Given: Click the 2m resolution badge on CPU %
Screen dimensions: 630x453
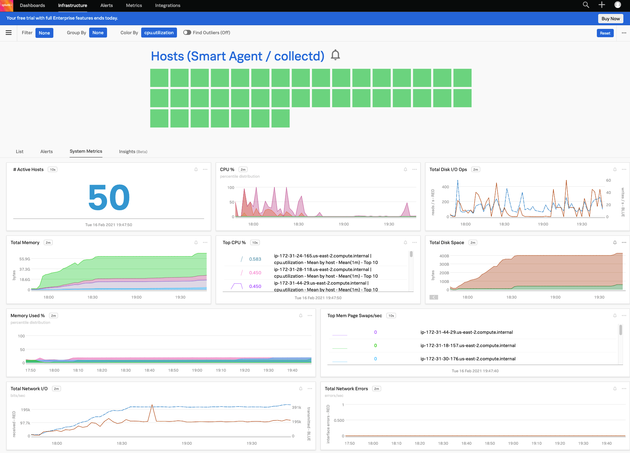Looking at the screenshot, I should (x=243, y=170).
